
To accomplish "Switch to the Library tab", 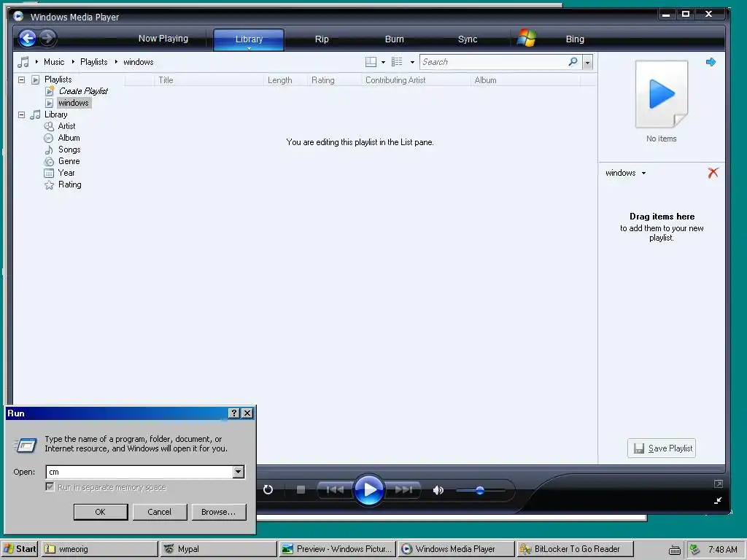I will coord(249,39).
